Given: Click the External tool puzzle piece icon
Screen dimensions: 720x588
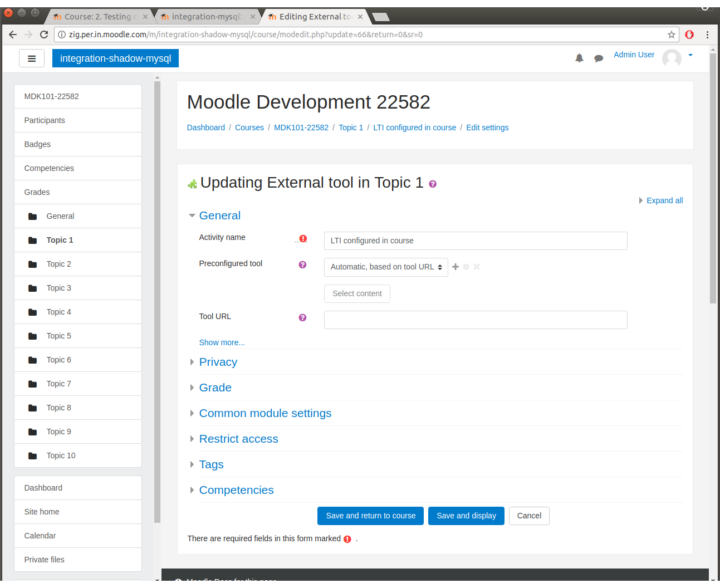Looking at the screenshot, I should (192, 184).
